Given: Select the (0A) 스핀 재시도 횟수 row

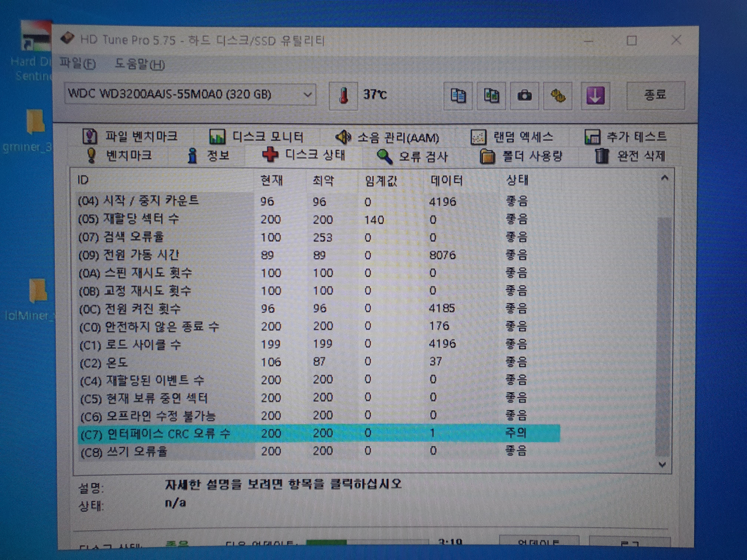Looking at the screenshot, I should (318, 272).
